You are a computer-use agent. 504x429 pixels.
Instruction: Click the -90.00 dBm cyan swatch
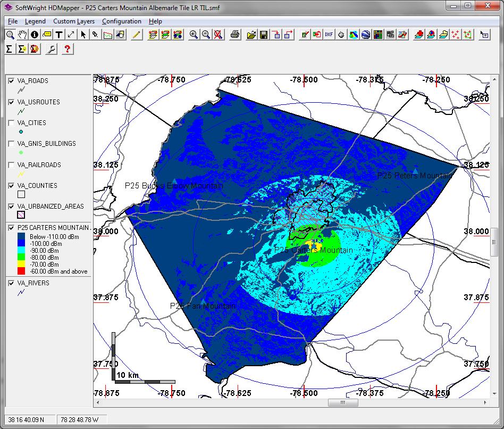coord(21,250)
